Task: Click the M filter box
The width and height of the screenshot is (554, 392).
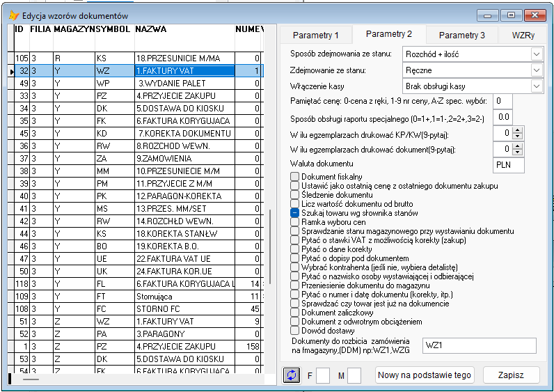Action: tap(354, 375)
